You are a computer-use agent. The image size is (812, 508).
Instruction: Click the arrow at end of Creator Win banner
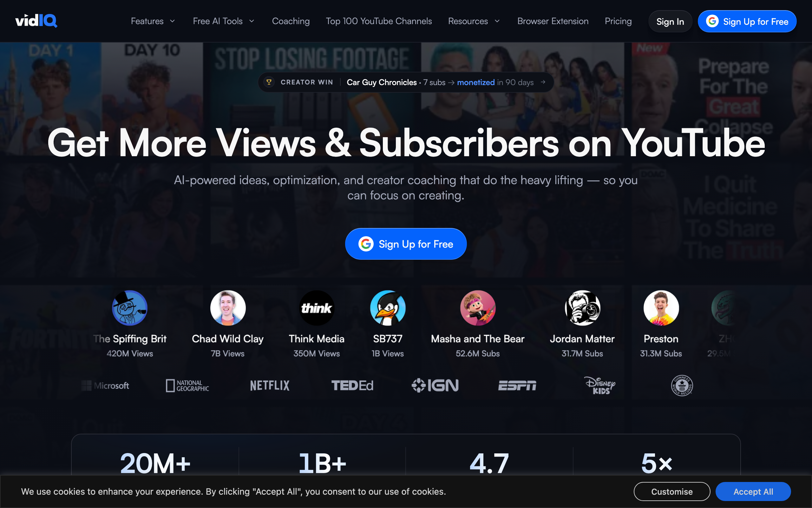click(543, 82)
